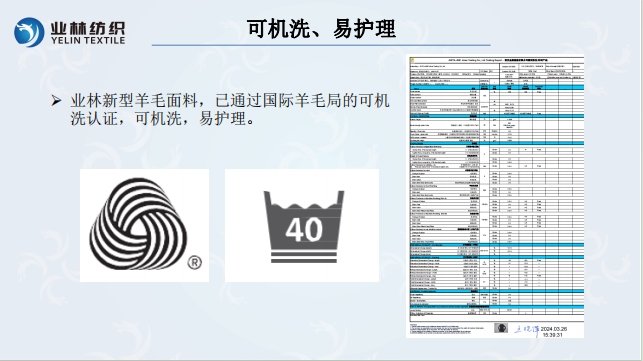
Task: Click the 2024.03.26 date on the report
Action: [x=554, y=329]
